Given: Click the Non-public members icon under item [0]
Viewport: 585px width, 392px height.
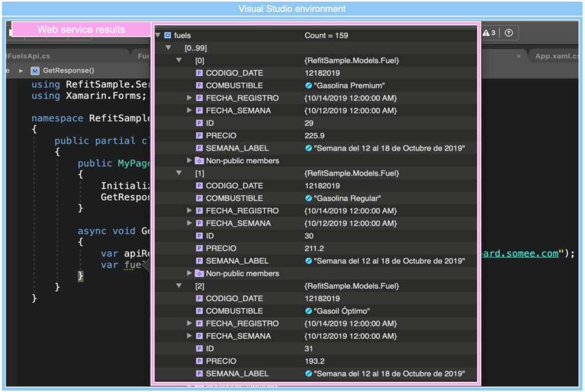Looking at the screenshot, I should [199, 160].
